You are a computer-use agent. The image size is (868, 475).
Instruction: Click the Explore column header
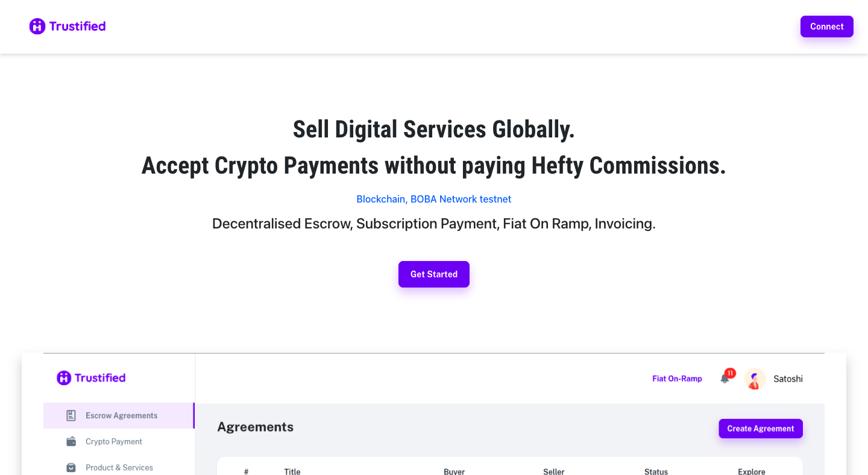click(x=752, y=471)
